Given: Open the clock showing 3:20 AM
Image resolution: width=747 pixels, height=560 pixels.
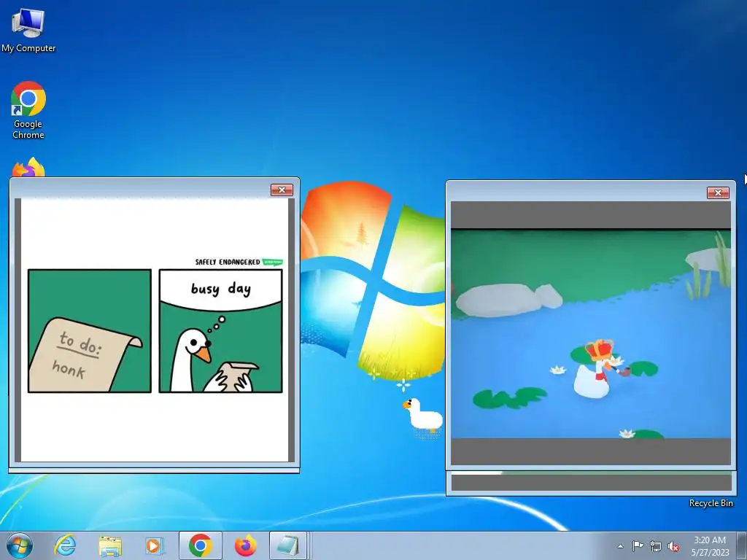Looking at the screenshot, I should tap(710, 545).
